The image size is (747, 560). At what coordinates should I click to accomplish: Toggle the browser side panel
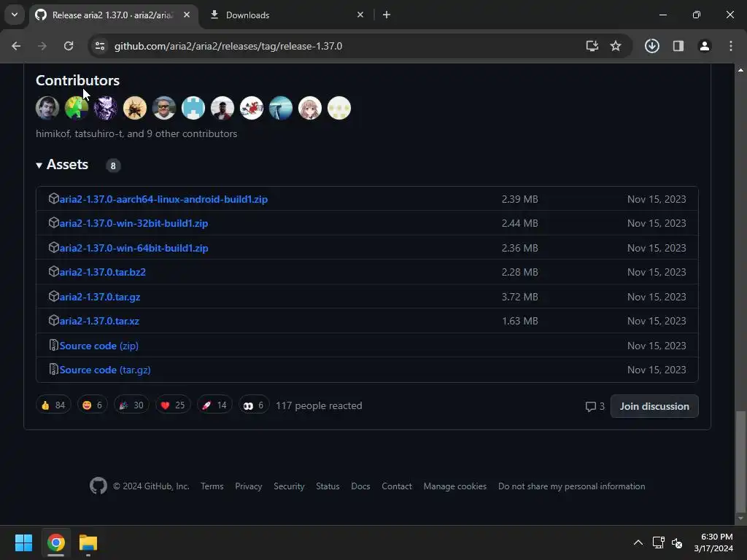(x=678, y=46)
